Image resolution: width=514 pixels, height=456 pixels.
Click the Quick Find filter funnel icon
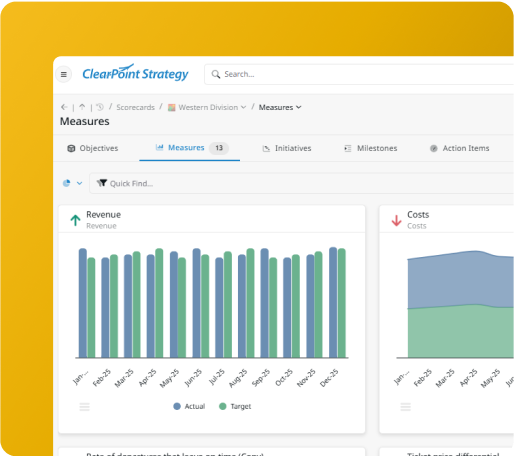point(102,183)
